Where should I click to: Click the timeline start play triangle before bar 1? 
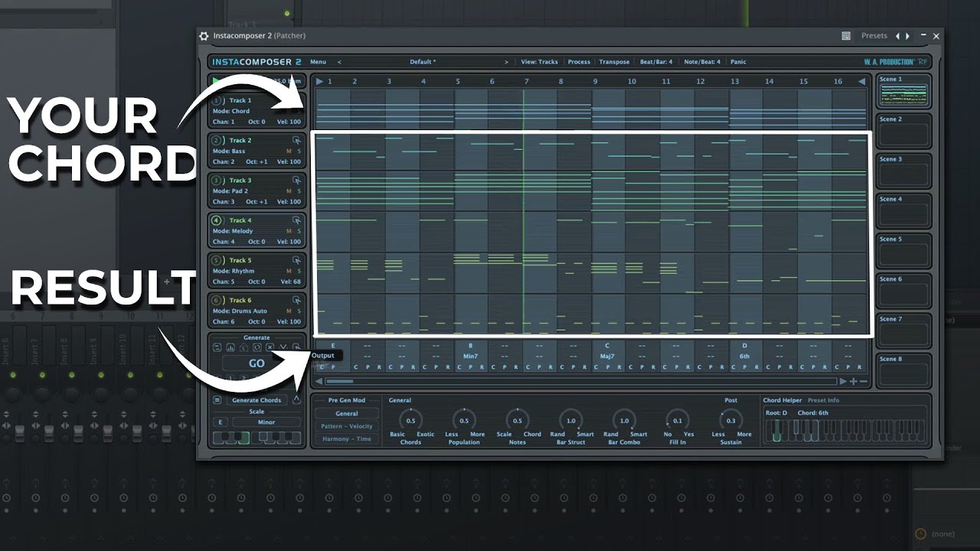click(320, 82)
